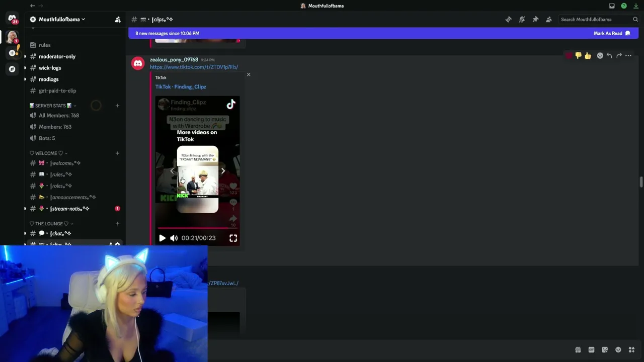
Task: Invite people to Mouthfullofbama server
Action: pos(118,19)
